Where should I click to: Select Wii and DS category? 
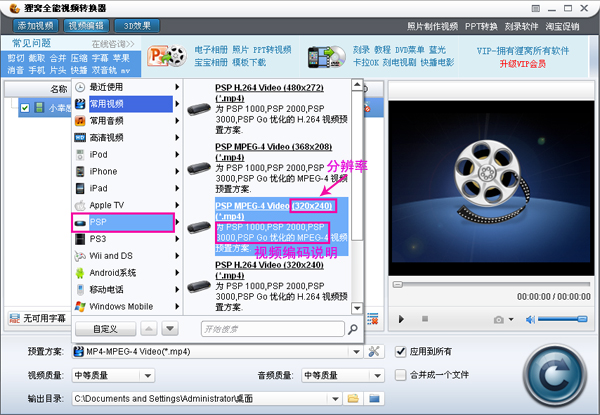(127, 256)
